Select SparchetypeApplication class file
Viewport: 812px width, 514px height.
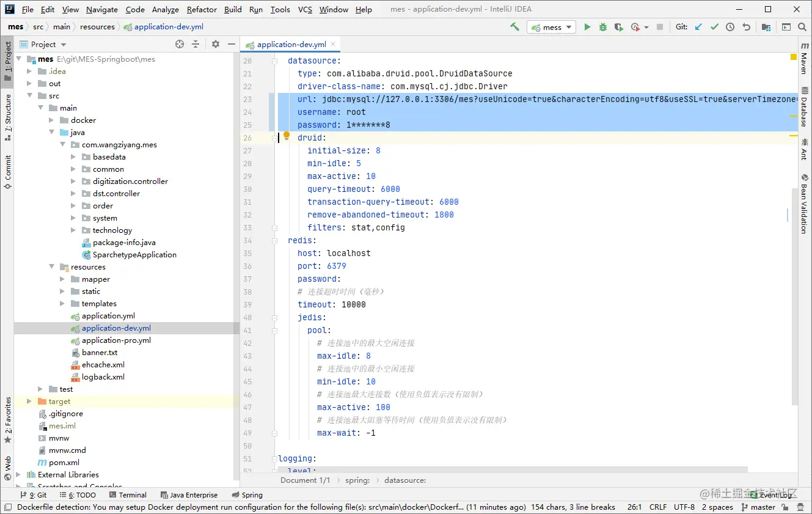pyautogui.click(x=134, y=255)
